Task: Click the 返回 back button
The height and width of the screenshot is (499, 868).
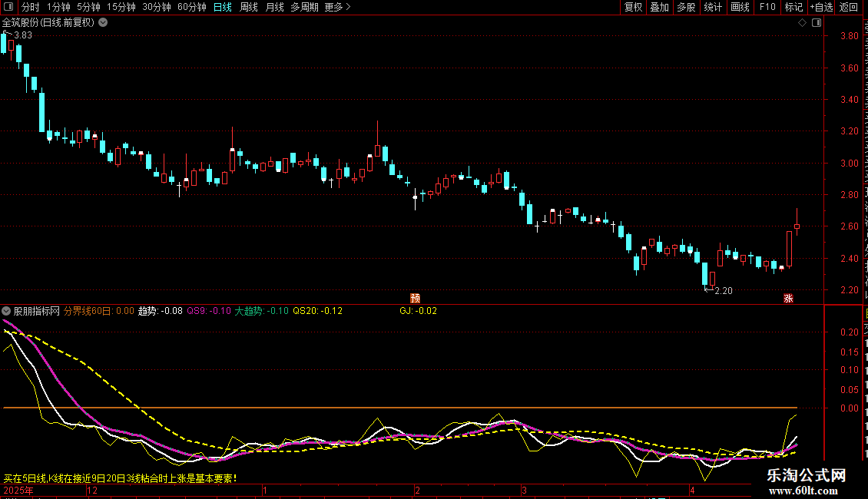Action: click(x=848, y=7)
